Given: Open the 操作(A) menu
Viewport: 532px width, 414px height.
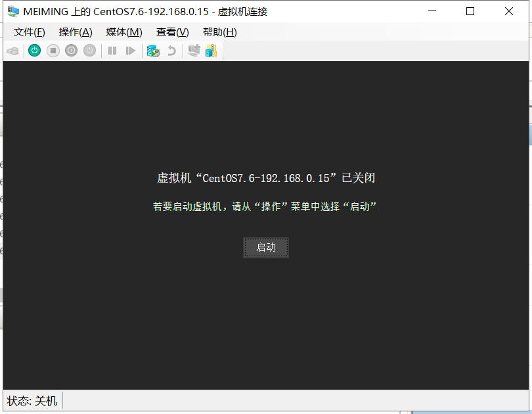Looking at the screenshot, I should [76, 32].
